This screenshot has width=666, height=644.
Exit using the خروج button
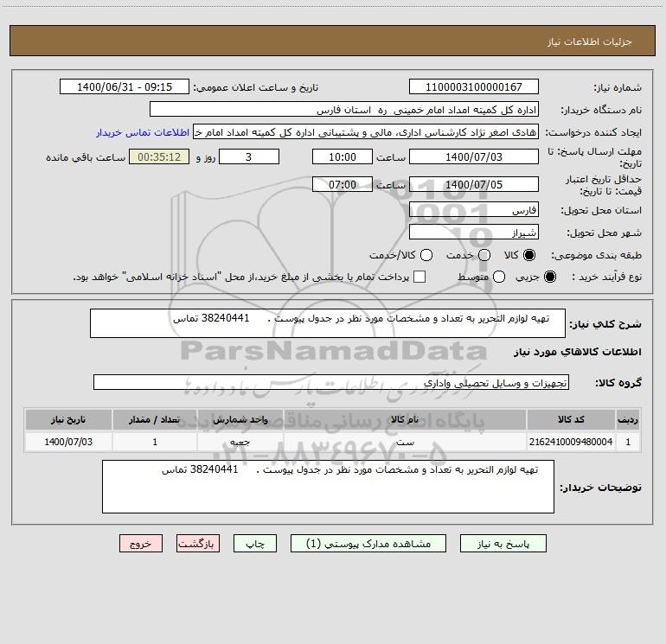pyautogui.click(x=141, y=544)
